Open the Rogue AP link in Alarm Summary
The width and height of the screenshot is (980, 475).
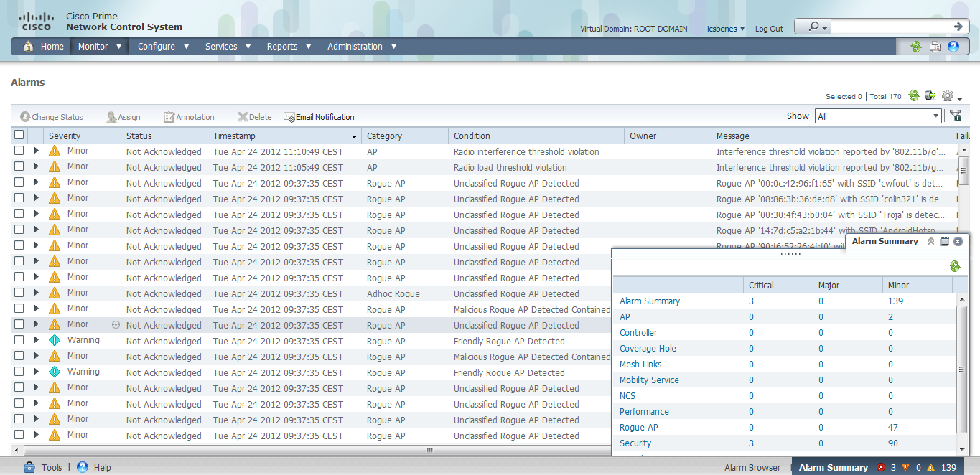638,427
